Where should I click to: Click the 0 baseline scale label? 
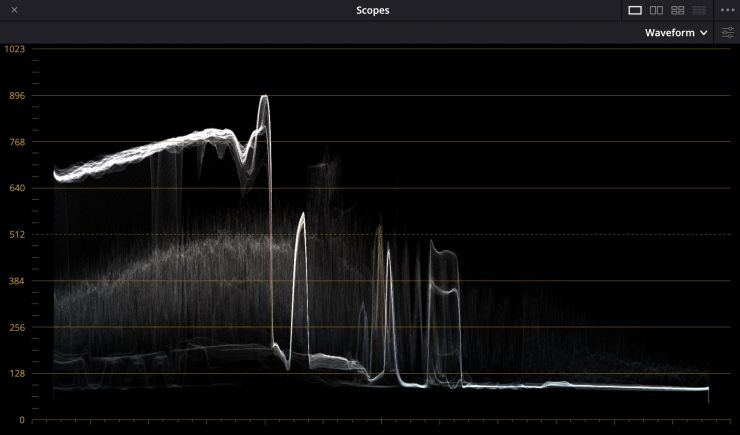pos(21,420)
